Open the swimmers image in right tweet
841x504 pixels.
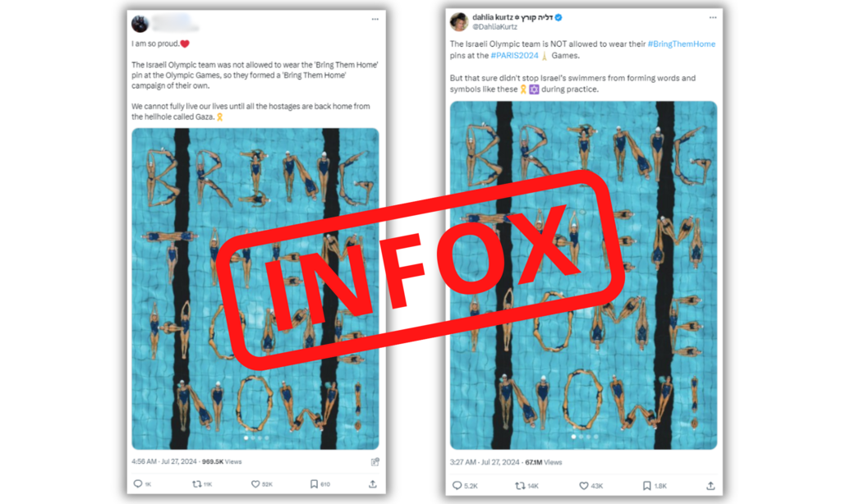tap(583, 275)
